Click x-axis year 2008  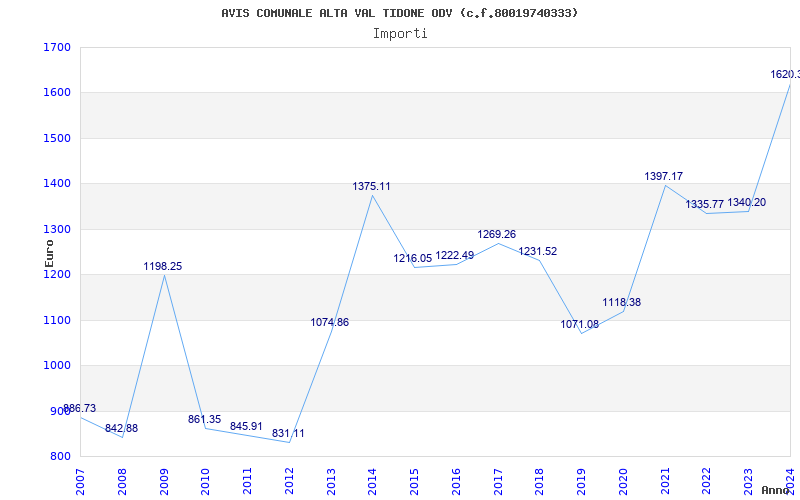[122, 482]
